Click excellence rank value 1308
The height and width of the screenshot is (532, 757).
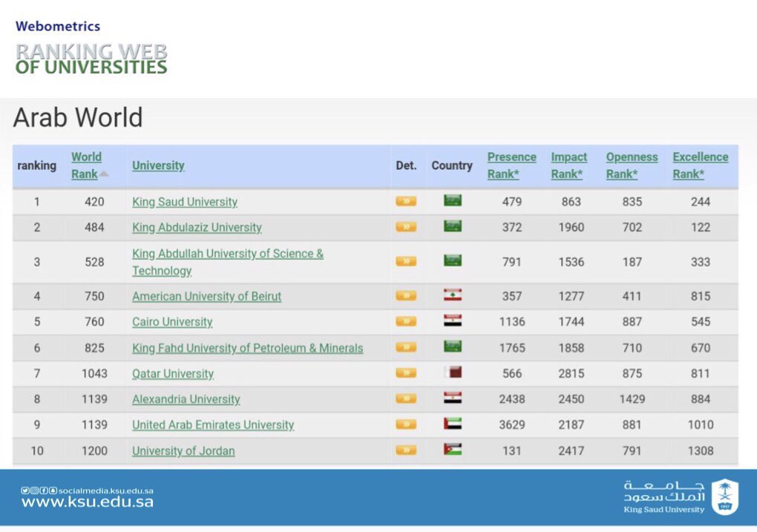(x=701, y=451)
